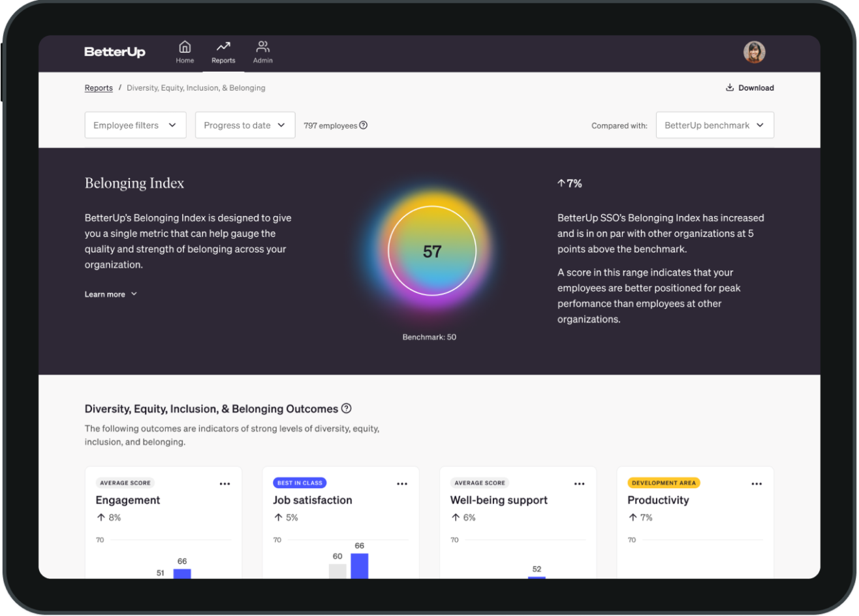Expand the Employee filters dropdown

(135, 125)
